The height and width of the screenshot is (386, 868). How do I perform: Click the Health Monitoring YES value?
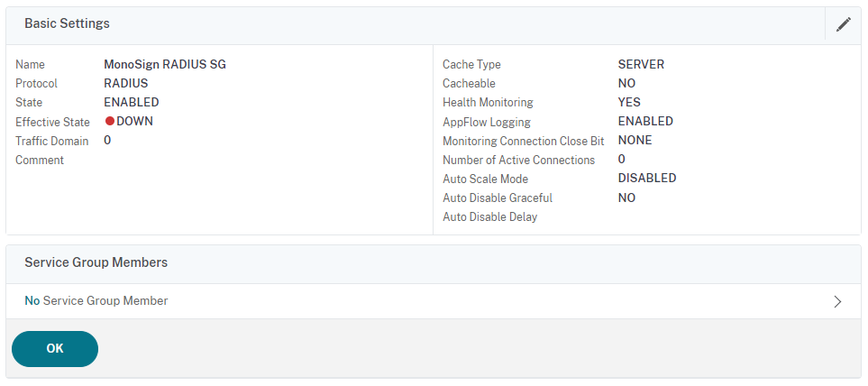(629, 103)
